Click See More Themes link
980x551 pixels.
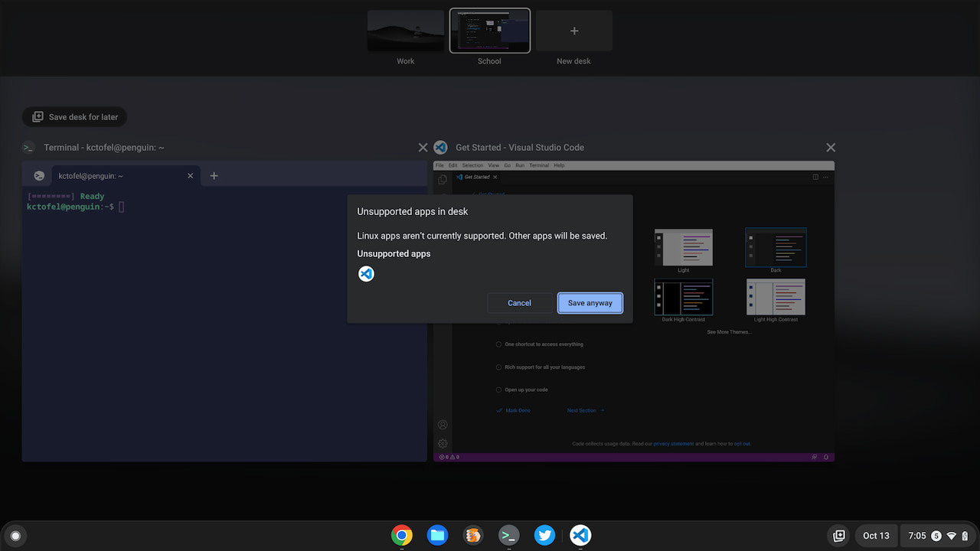(729, 332)
